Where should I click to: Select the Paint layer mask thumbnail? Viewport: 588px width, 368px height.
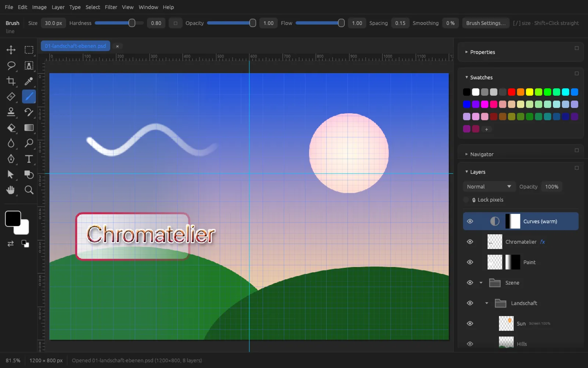point(513,262)
